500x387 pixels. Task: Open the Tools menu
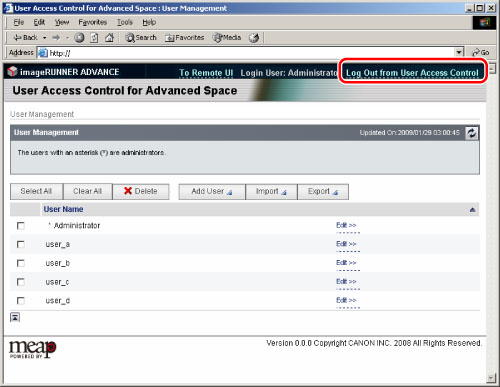(x=125, y=22)
